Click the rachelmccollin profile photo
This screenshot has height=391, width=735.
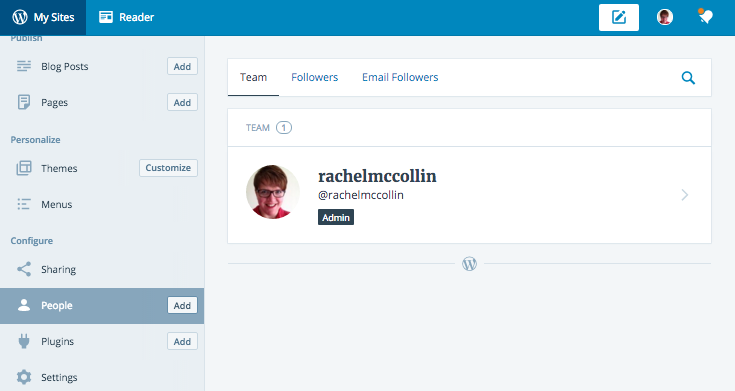point(273,192)
